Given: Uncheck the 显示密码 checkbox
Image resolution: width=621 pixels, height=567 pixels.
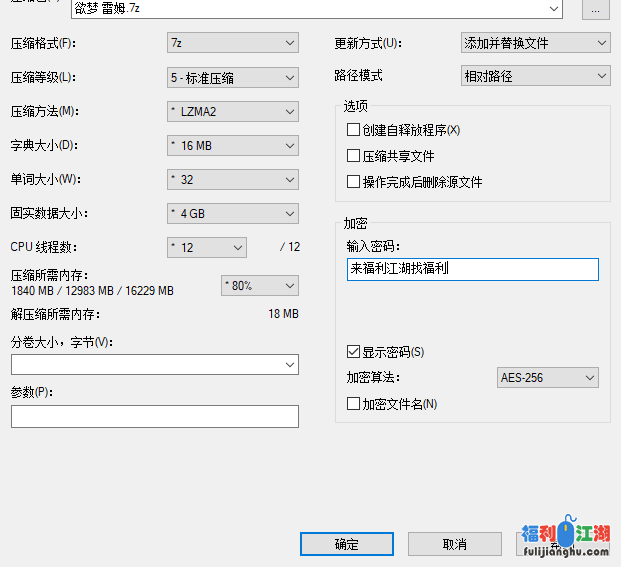Looking at the screenshot, I should (x=353, y=352).
